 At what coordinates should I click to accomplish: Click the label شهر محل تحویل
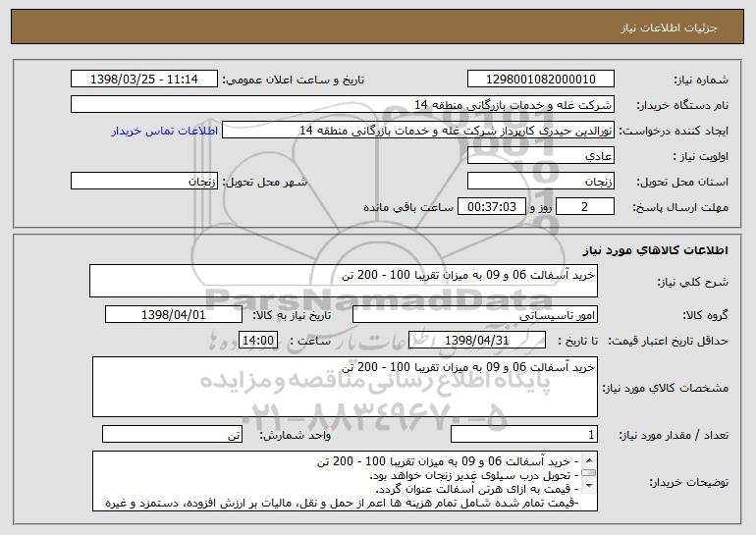point(264,183)
